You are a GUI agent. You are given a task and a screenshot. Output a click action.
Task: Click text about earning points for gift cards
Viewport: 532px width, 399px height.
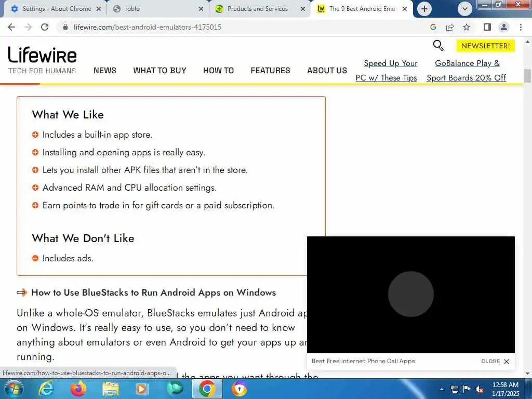(158, 205)
